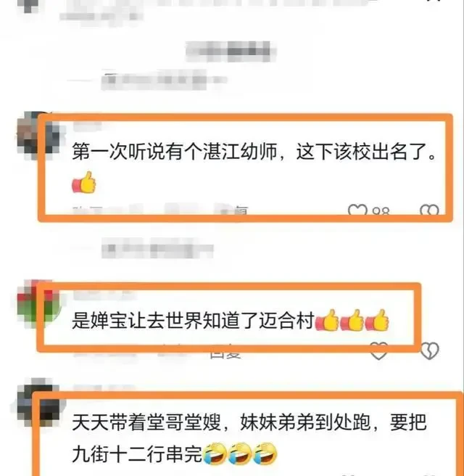Open blurred username above the 堂哥堂嫂 comment

(103, 389)
